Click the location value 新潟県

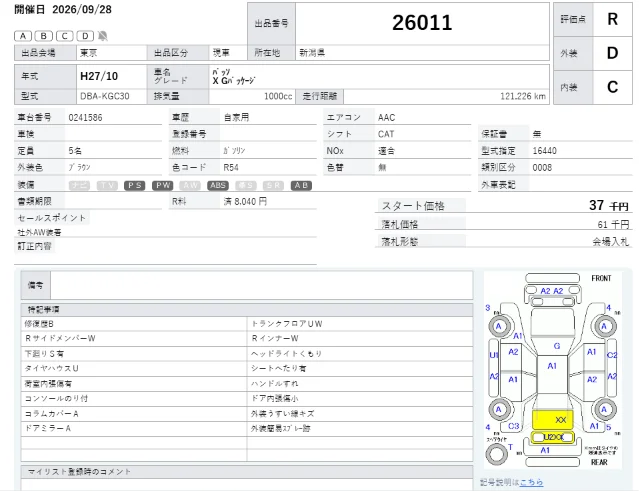(x=312, y=53)
